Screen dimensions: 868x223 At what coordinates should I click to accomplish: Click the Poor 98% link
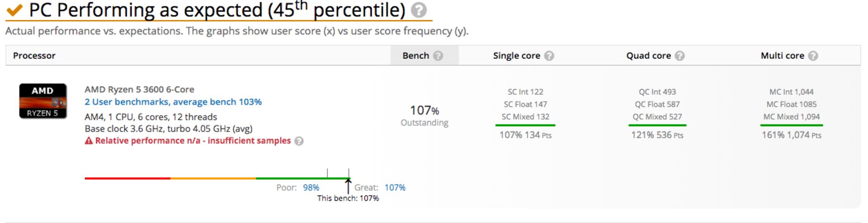(311, 187)
